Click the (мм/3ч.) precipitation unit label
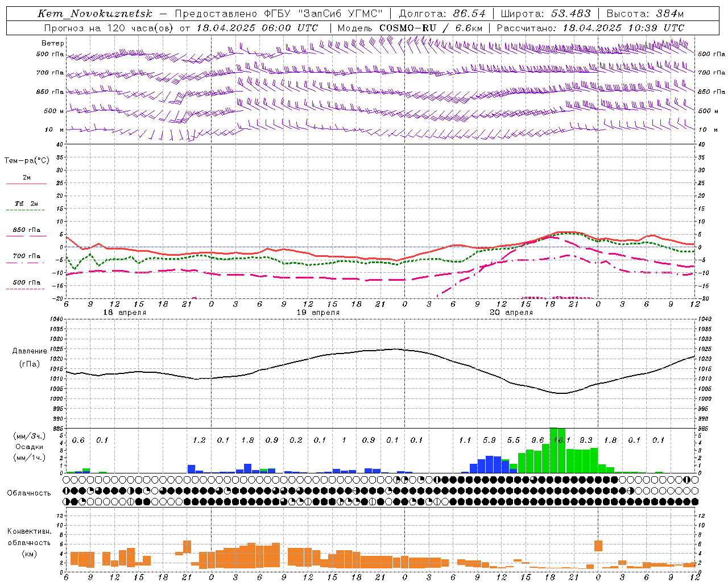728x582 pixels. 29,436
